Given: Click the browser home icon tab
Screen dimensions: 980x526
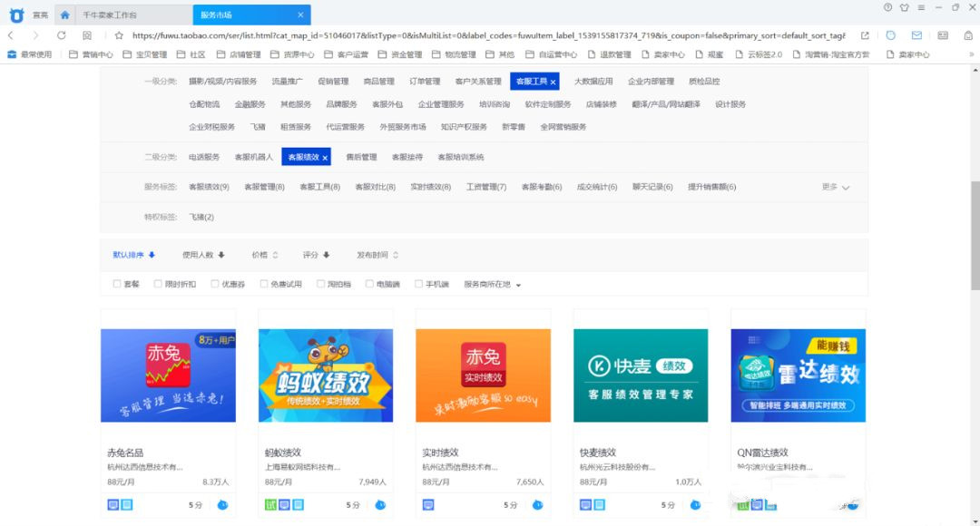Looking at the screenshot, I should [x=64, y=15].
